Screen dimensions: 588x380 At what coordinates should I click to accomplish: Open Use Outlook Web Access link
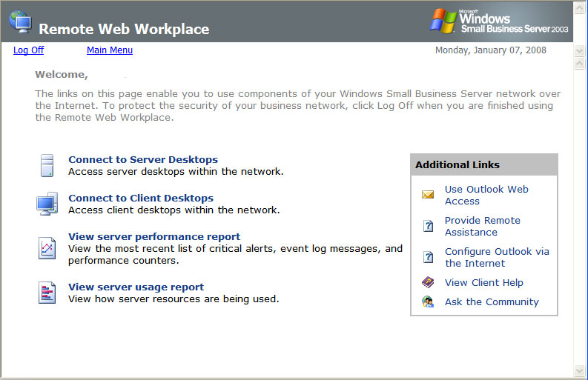pyautogui.click(x=486, y=196)
